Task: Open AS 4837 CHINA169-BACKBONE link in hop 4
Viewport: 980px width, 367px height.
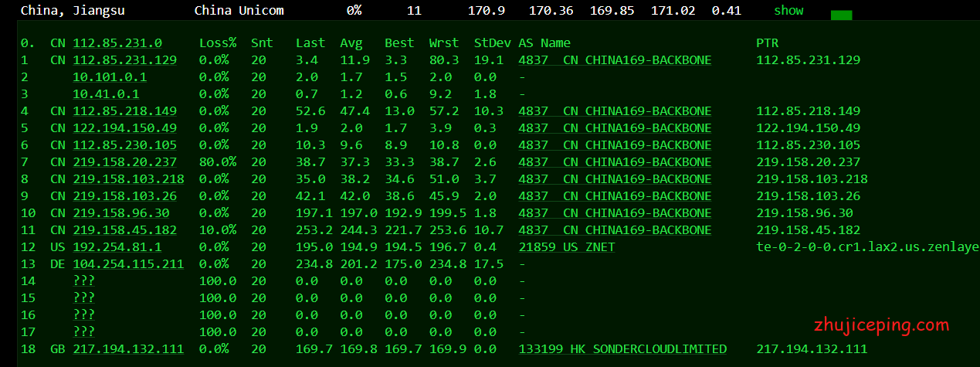Action: pos(615,111)
